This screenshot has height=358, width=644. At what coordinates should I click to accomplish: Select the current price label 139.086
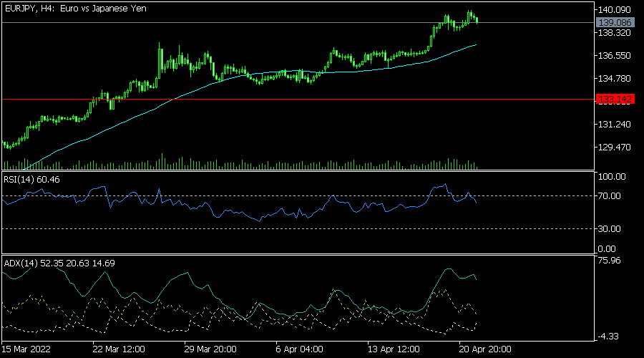[615, 23]
